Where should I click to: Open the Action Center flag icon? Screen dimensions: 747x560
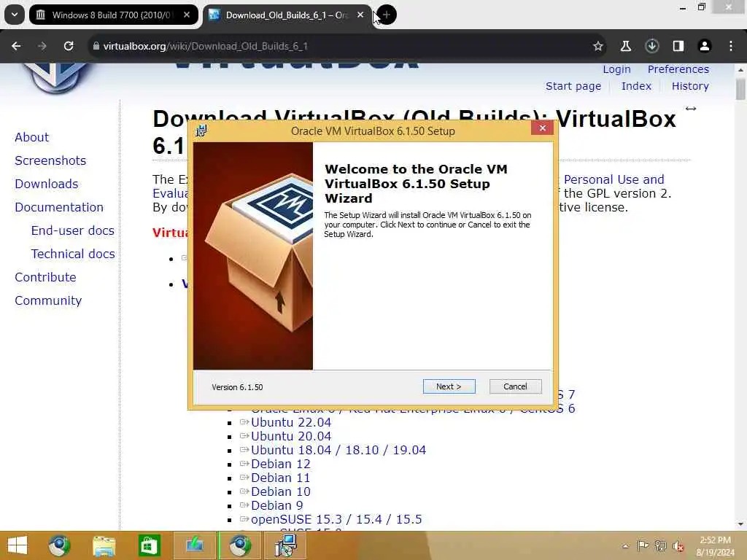(x=643, y=546)
